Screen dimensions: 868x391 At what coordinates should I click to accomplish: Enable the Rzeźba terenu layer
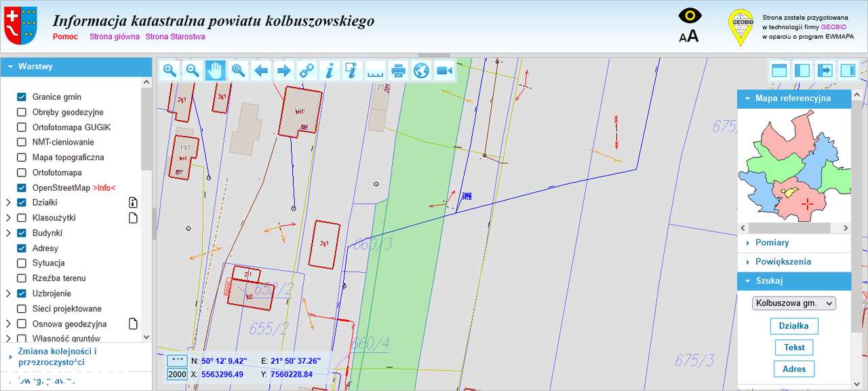pos(22,278)
